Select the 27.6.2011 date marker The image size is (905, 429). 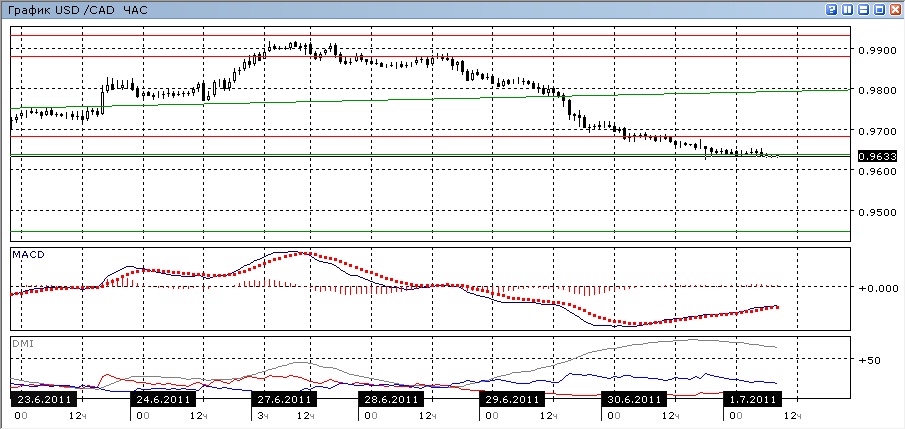[x=283, y=399]
